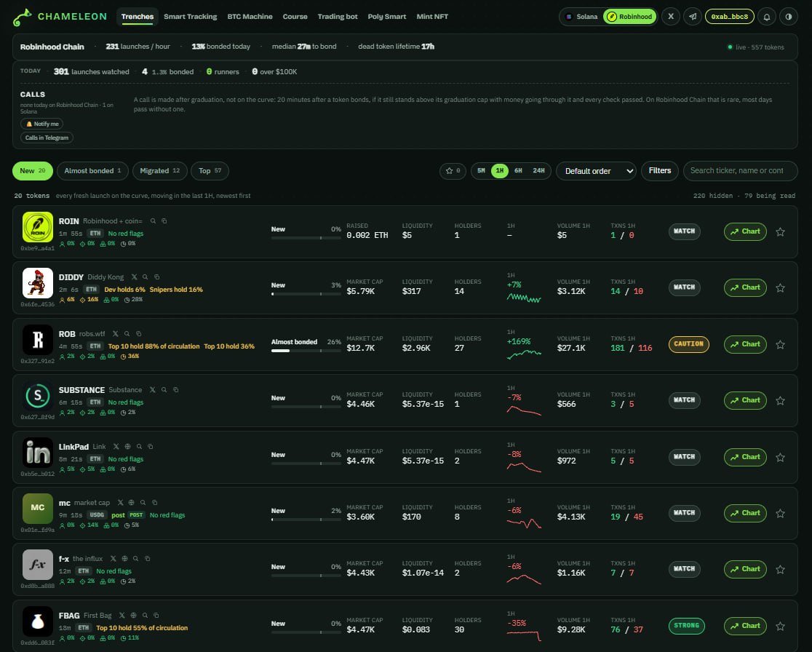The image size is (812, 652).
Task: Select the 5M timeframe
Action: [481, 170]
